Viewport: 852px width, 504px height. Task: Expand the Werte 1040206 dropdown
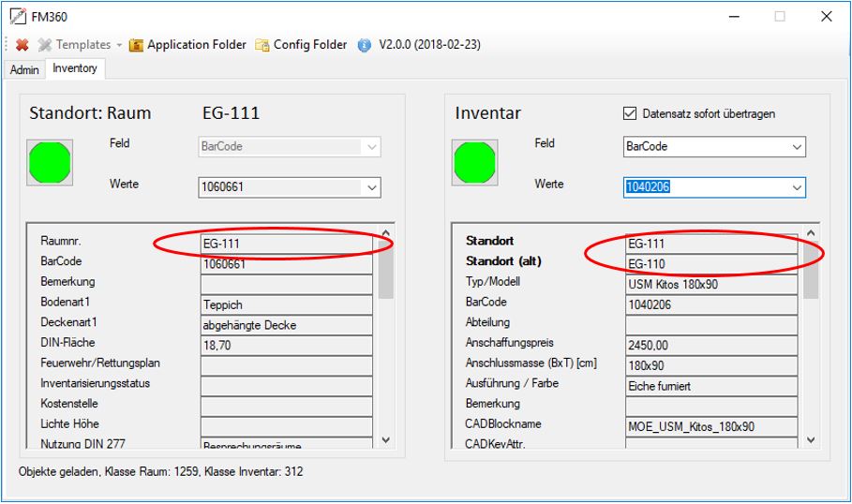[797, 187]
